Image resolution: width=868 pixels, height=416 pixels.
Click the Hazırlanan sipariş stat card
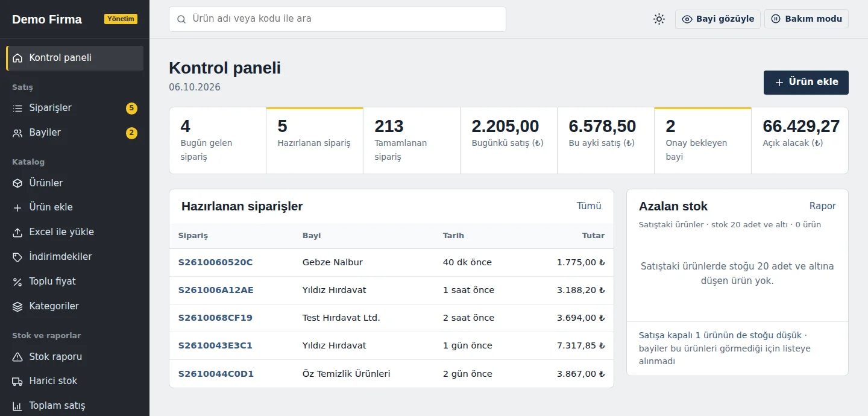pyautogui.click(x=315, y=140)
